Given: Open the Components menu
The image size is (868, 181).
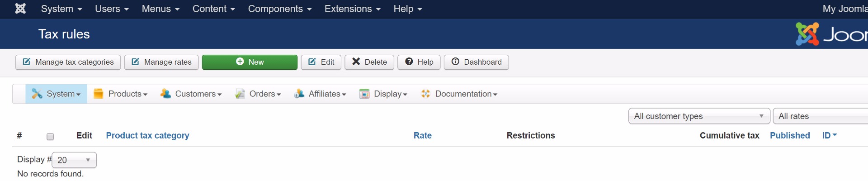Looking at the screenshot, I should coord(279,9).
